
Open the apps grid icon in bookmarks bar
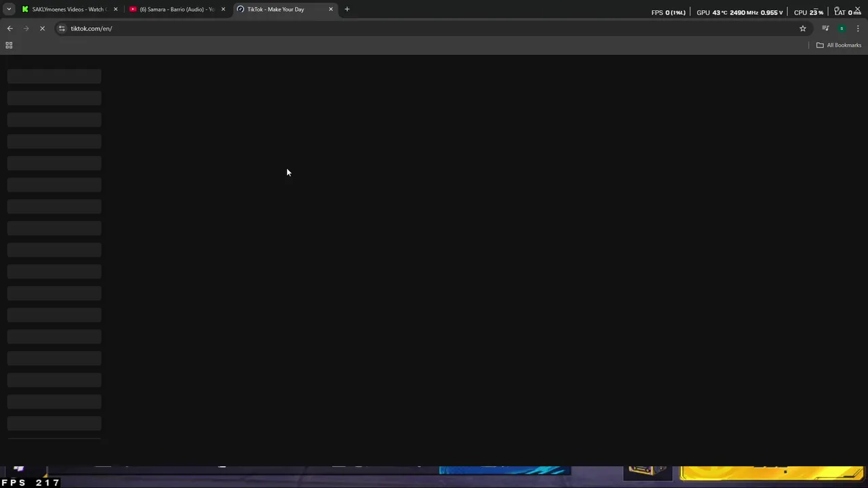point(9,45)
